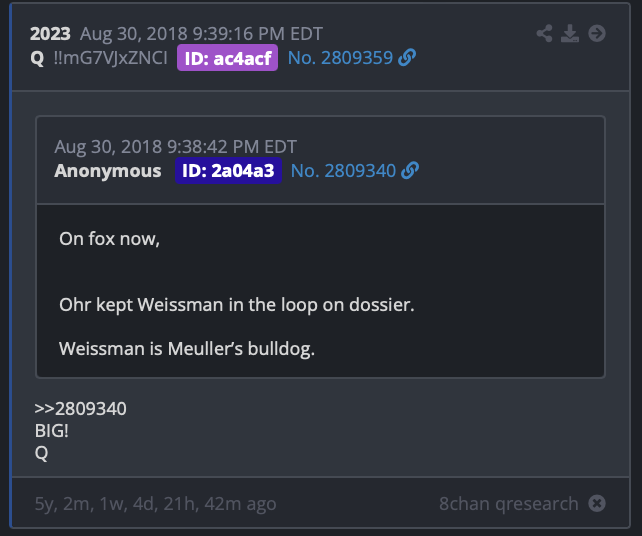Viewport: 642px width, 536px height.
Task: Open post link No. 2809359
Action: pyautogui.click(x=340, y=58)
